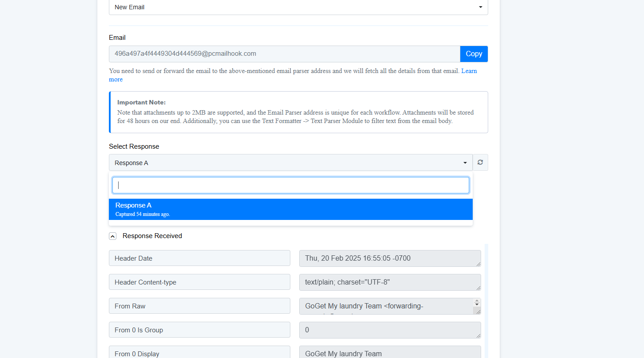Open the Select Response dropdown showing Response A
Image resolution: width=644 pixels, height=358 pixels.
[291, 162]
